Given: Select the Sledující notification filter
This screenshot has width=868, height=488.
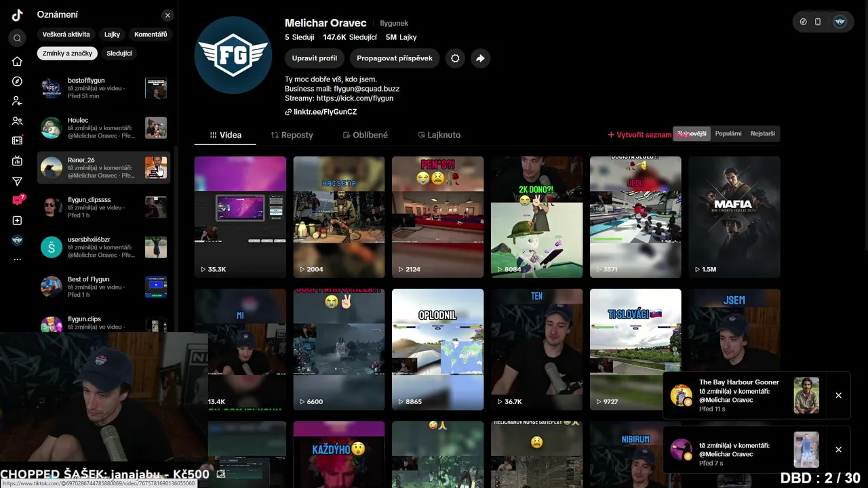Looking at the screenshot, I should pos(119,54).
